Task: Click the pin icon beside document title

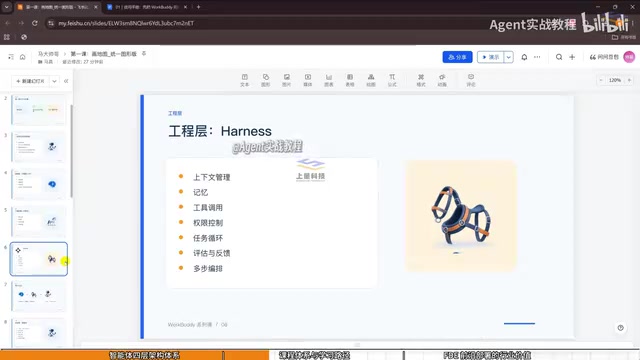Action: tap(144, 53)
